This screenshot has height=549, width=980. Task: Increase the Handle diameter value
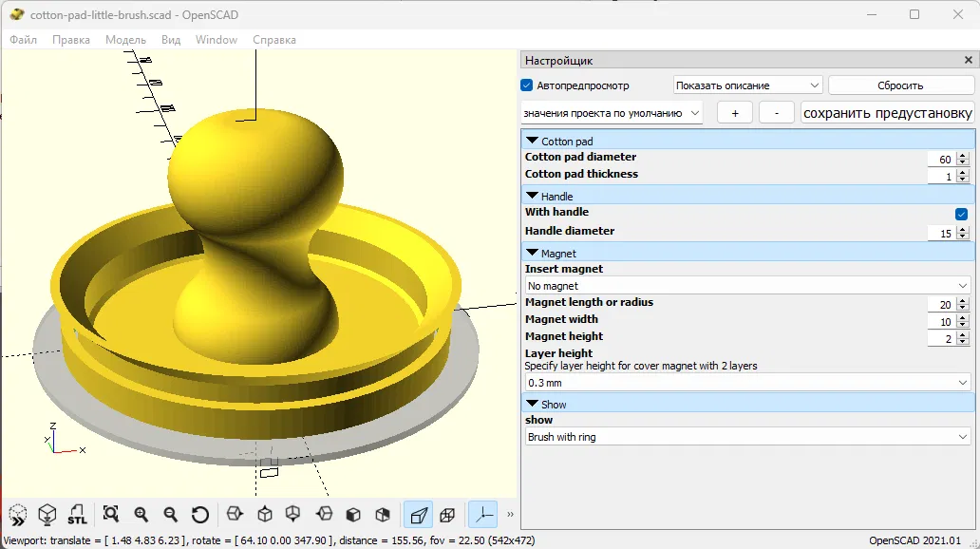(x=963, y=230)
